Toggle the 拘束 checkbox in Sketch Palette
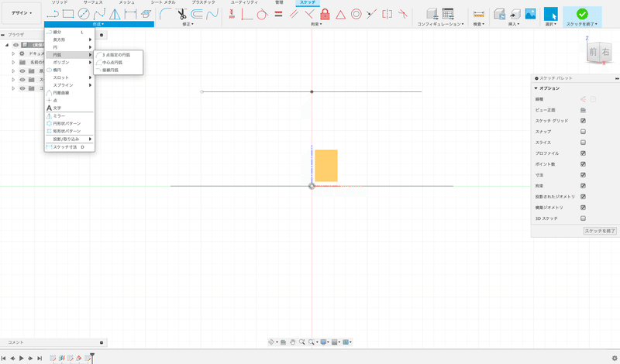 click(x=583, y=186)
